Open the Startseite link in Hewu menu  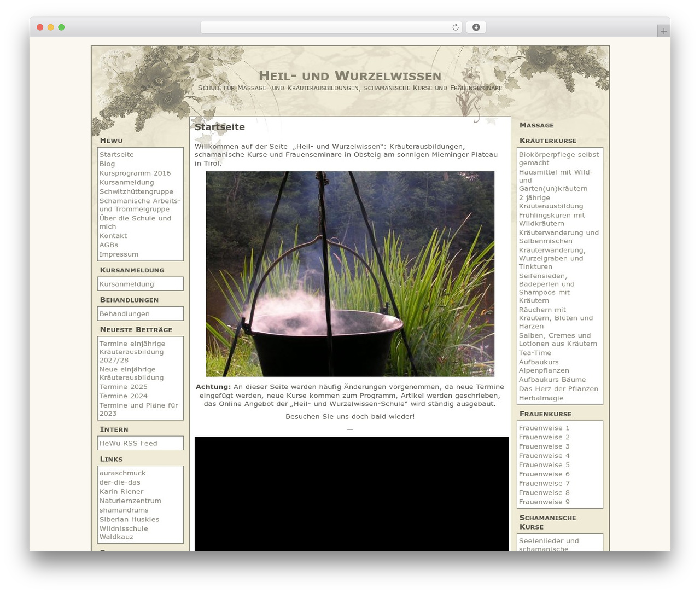(x=116, y=155)
